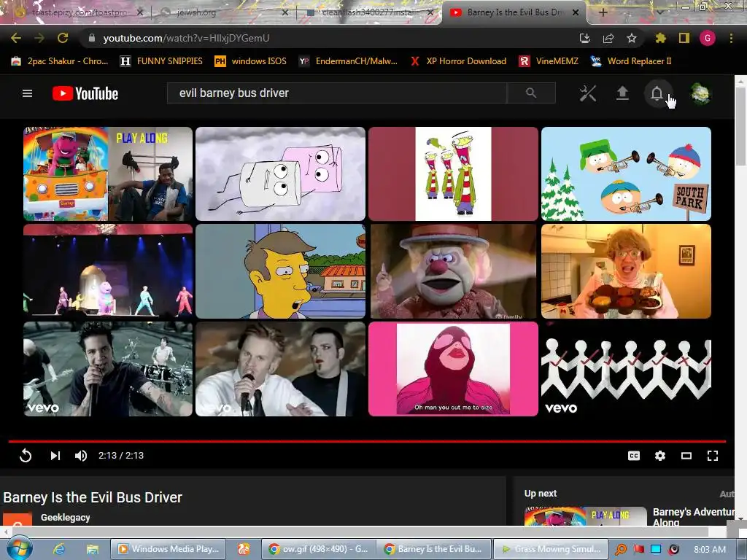
Task: Close the Barney Is the Evil Bus Driver tab
Action: point(576,12)
